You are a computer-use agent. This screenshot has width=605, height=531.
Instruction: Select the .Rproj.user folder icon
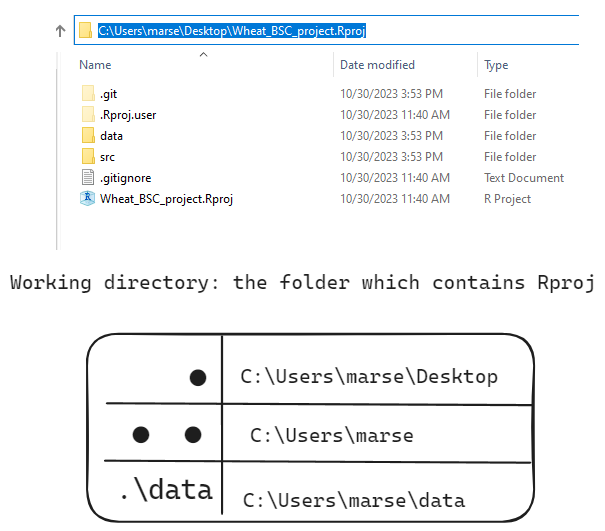coord(88,115)
